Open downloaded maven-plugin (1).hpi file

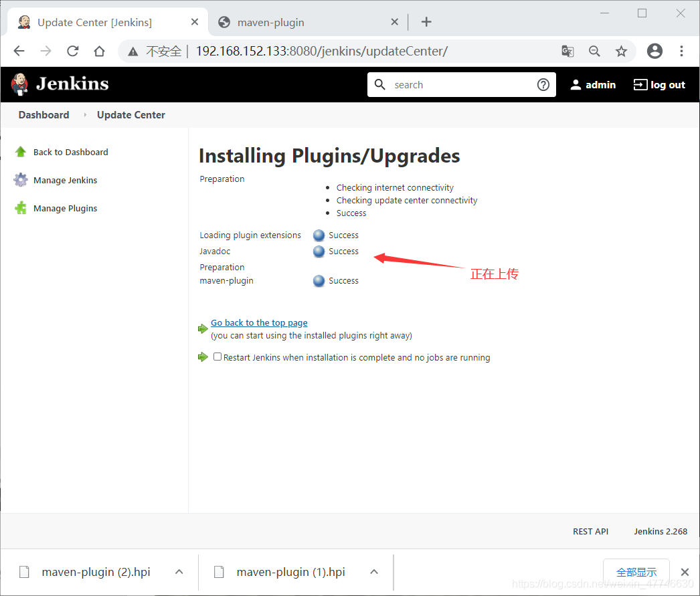(290, 572)
